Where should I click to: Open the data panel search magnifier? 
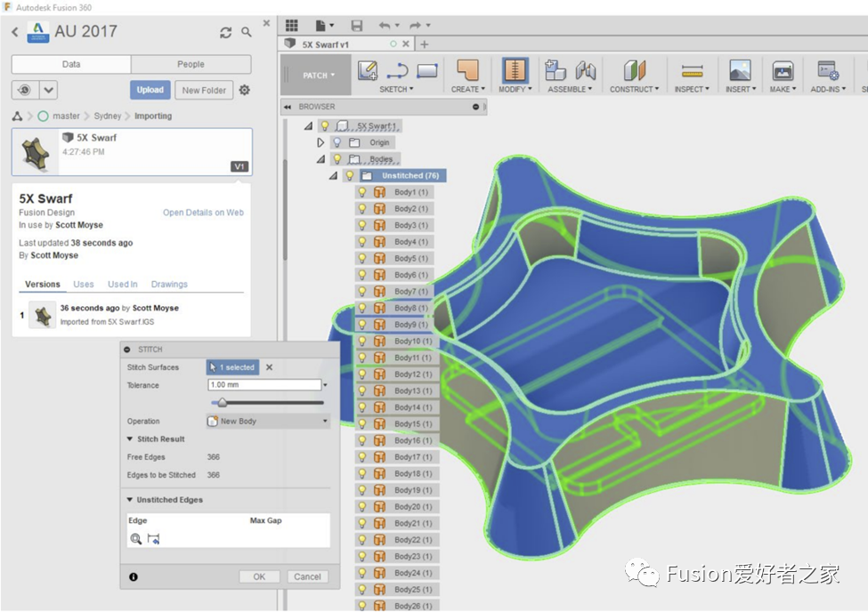point(247,32)
